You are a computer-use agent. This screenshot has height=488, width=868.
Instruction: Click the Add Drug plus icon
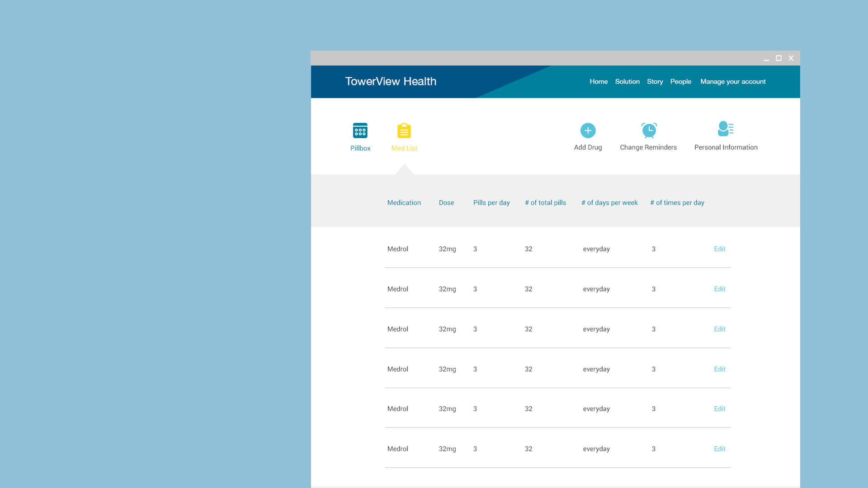point(588,131)
